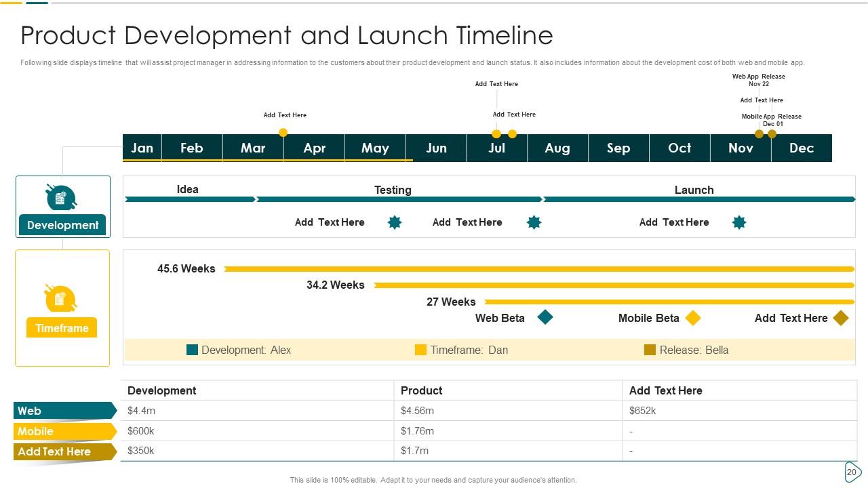Click the gold Release: Bella legend swatch
The height and width of the screenshot is (488, 868).
pos(650,350)
